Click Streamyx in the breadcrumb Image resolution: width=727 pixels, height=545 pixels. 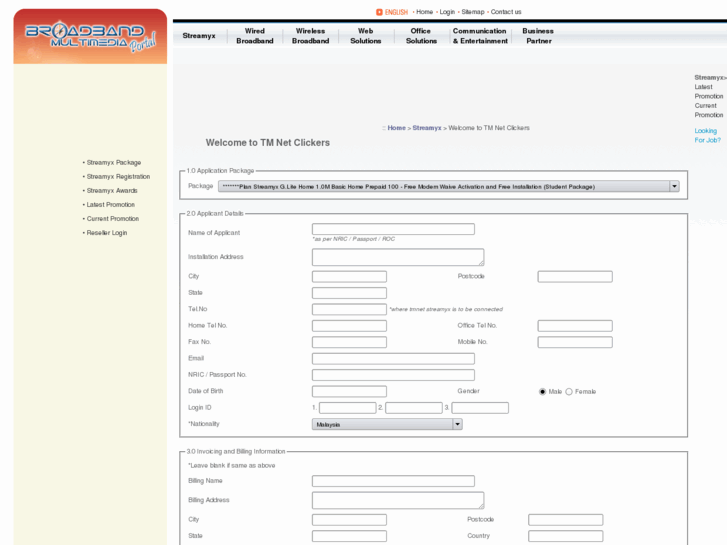tap(427, 128)
